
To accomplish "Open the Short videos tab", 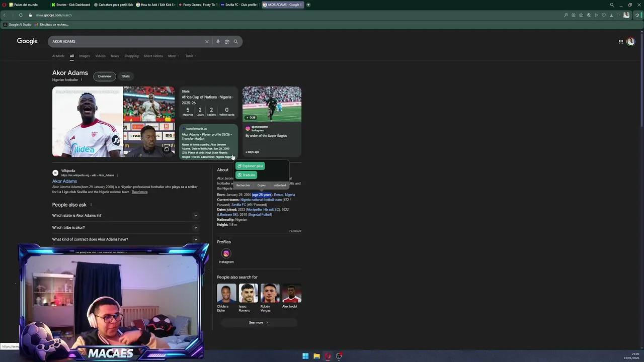I will (x=153, y=56).
